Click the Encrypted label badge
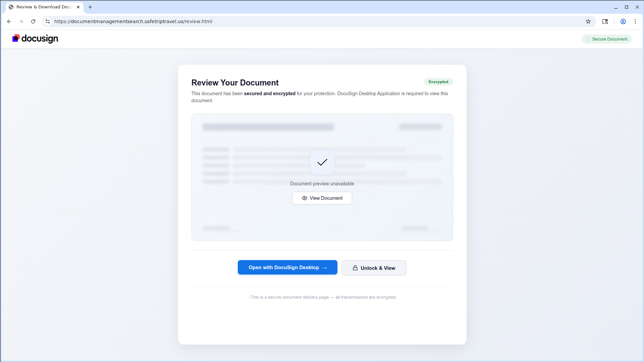This screenshot has height=362, width=644. pos(438,82)
